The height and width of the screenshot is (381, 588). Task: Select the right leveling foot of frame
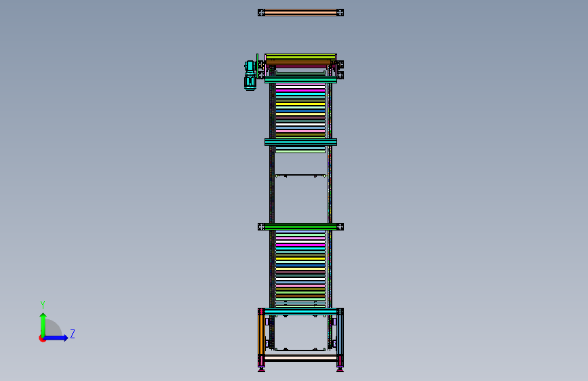tap(340, 369)
